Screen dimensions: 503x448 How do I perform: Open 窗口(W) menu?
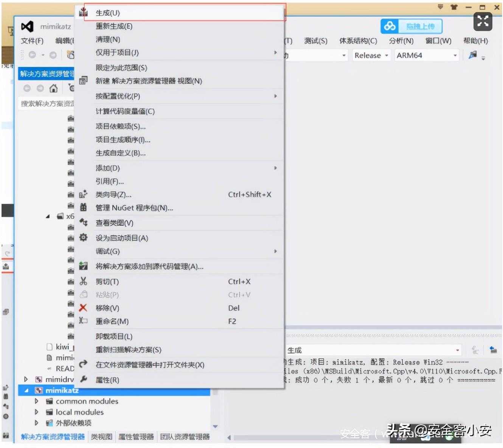(x=438, y=41)
